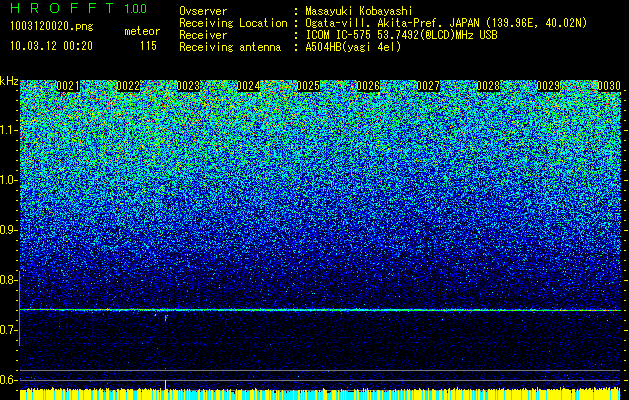
Task: Select the file name 1003120020.png
Action: point(52,27)
